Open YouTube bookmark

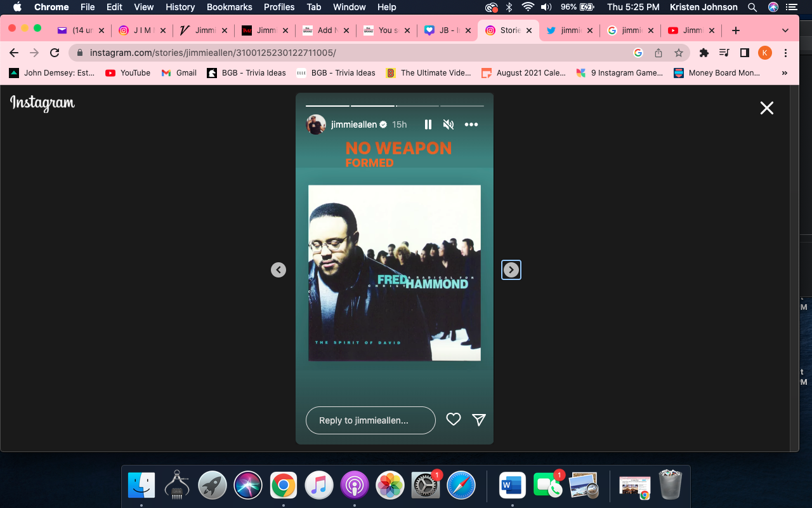click(x=128, y=73)
